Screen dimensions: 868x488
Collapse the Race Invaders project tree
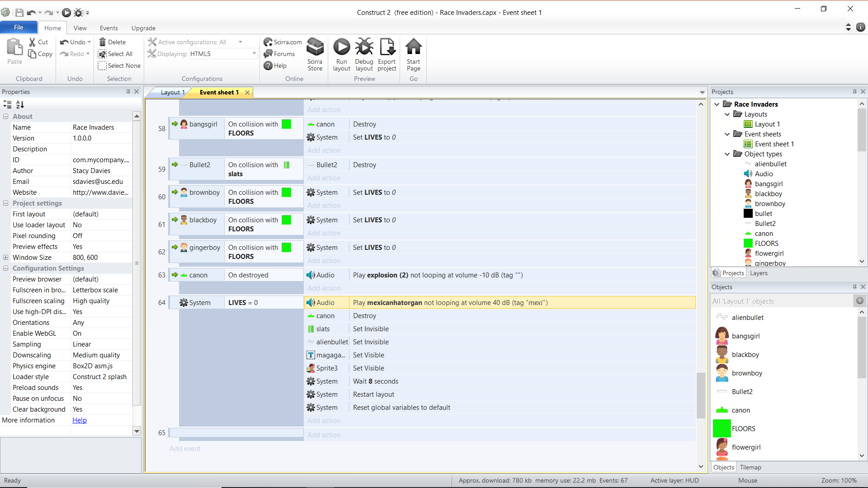point(717,104)
